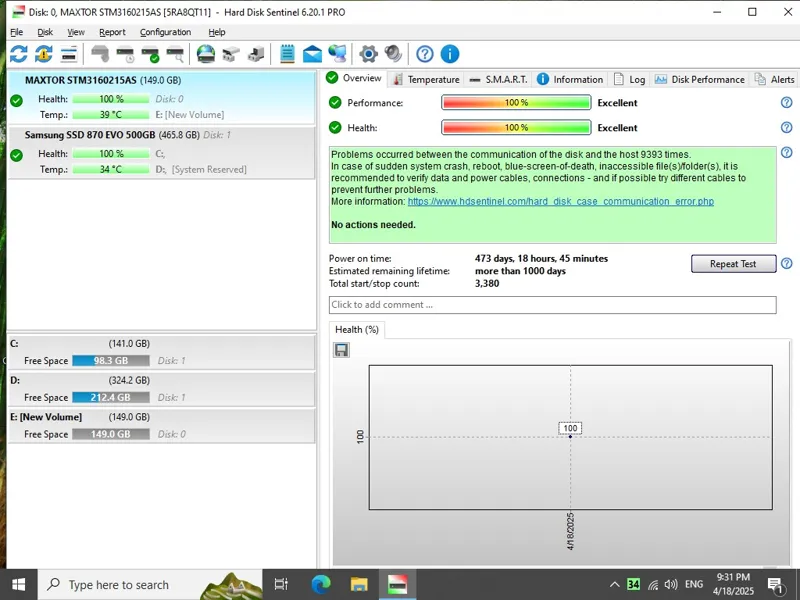
Task: Switch to the Temperature tab
Action: [427, 80]
